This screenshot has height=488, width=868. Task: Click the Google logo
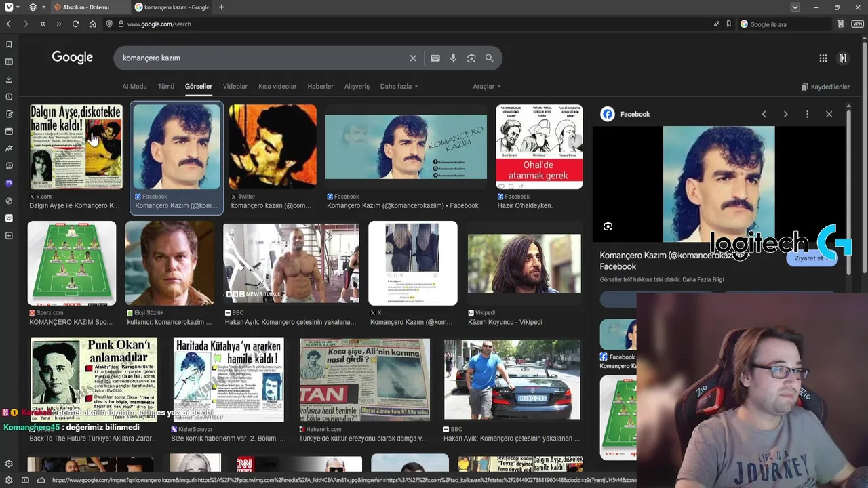click(x=72, y=58)
